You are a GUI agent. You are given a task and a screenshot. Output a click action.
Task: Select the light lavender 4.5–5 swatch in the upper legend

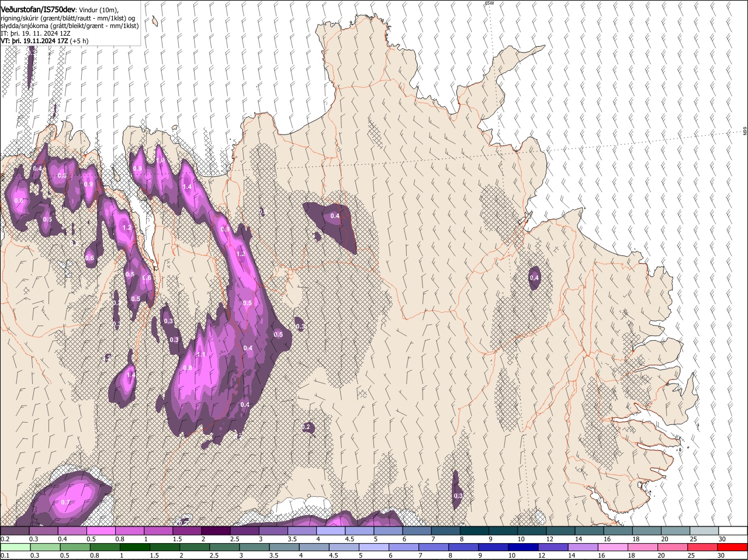[359, 530]
